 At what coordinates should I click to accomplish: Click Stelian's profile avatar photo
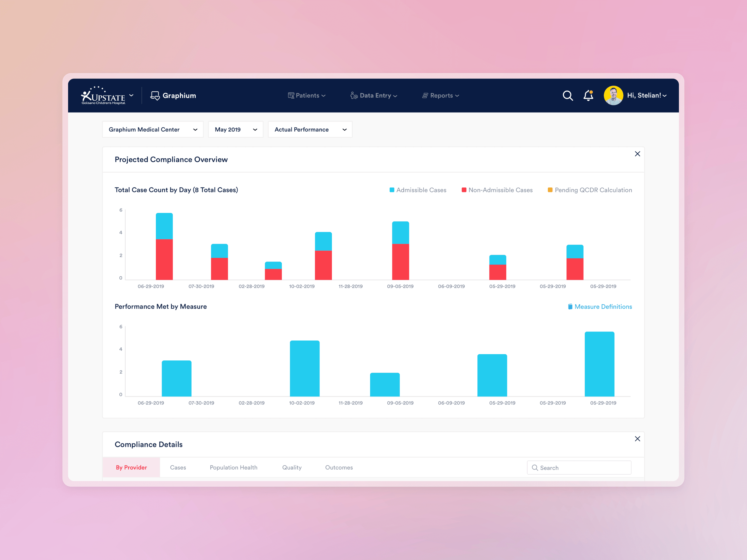613,96
